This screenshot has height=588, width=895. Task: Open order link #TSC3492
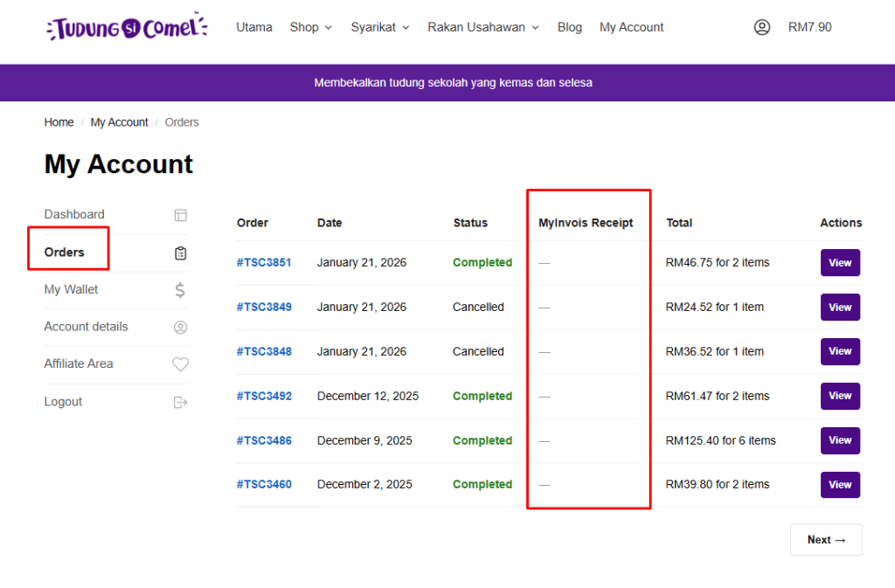pos(264,396)
